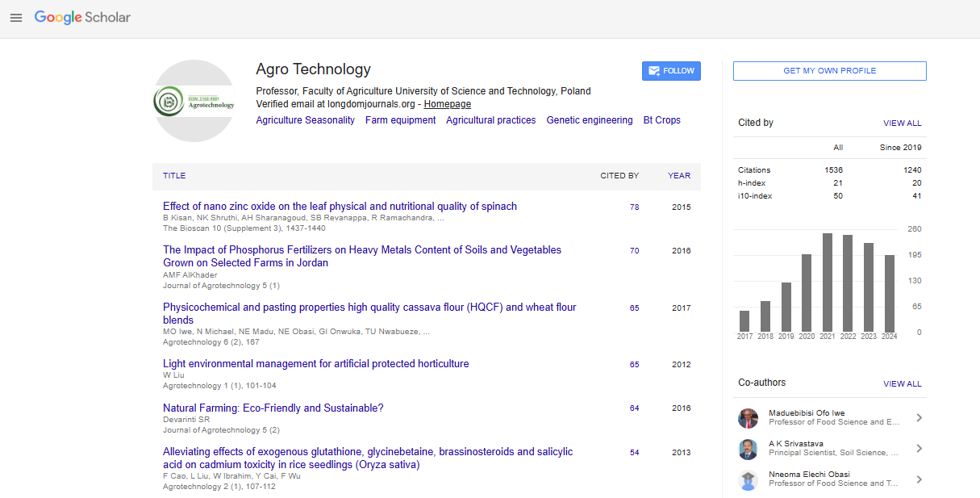Click citation count 64
The height and width of the screenshot is (498, 980).
(635, 408)
